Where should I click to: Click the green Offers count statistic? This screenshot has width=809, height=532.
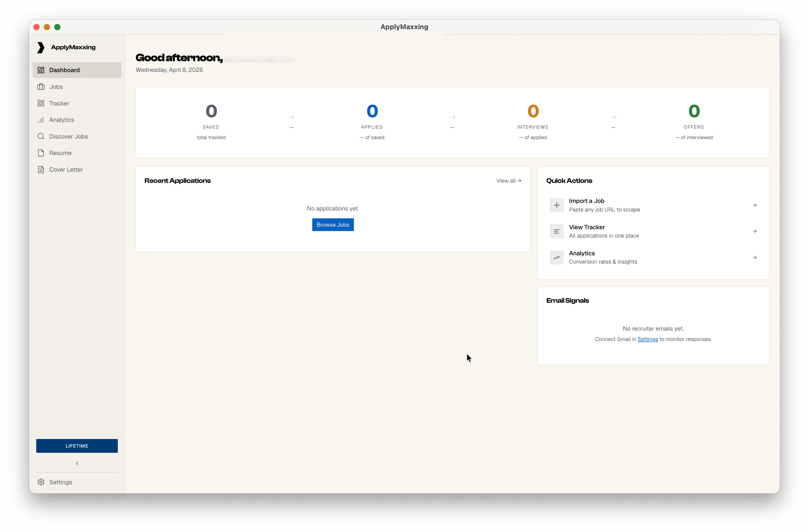pyautogui.click(x=694, y=111)
